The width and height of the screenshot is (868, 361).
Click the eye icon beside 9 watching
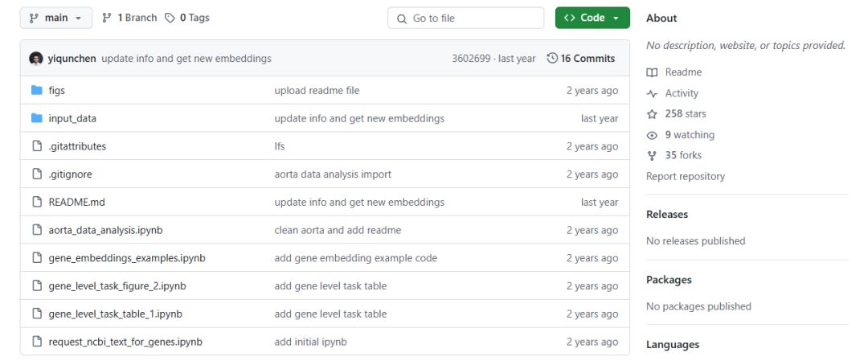653,135
